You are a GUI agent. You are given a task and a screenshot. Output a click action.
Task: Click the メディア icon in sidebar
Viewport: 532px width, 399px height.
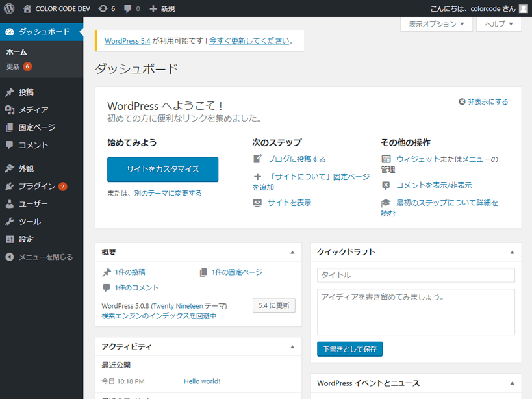(x=10, y=110)
